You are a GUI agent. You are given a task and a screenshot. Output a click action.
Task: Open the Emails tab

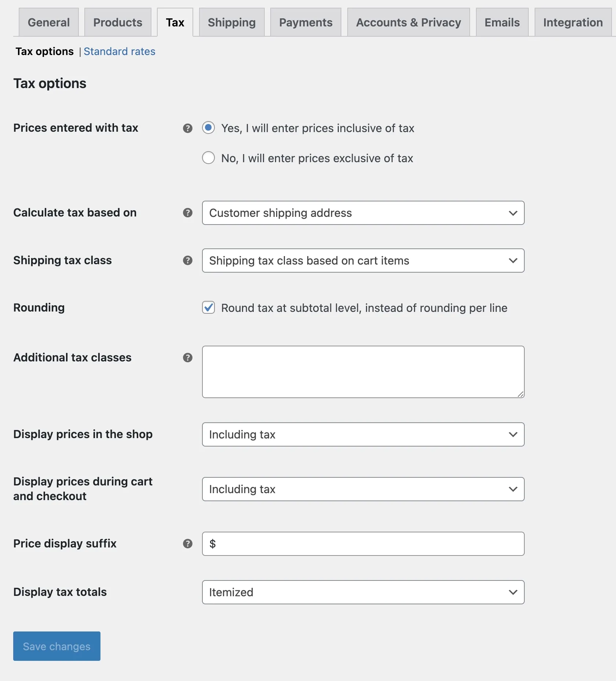(x=502, y=22)
